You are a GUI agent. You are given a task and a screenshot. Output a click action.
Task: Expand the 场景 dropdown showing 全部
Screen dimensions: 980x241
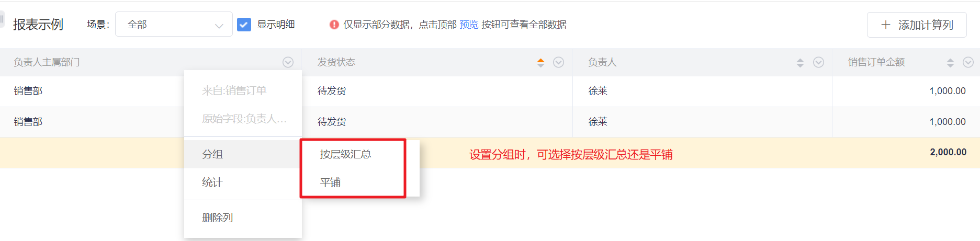(174, 24)
